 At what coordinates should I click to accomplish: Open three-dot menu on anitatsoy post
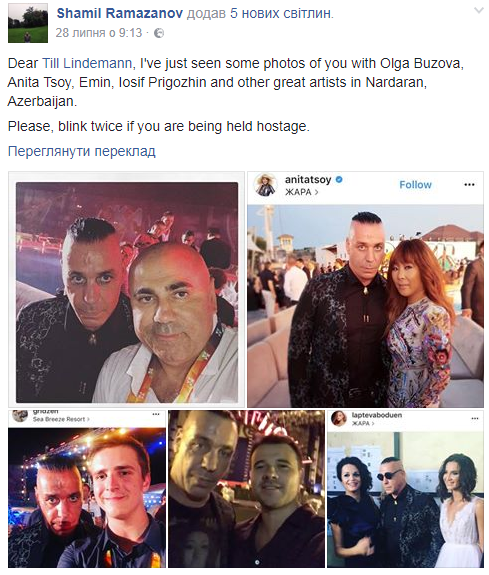(469, 184)
